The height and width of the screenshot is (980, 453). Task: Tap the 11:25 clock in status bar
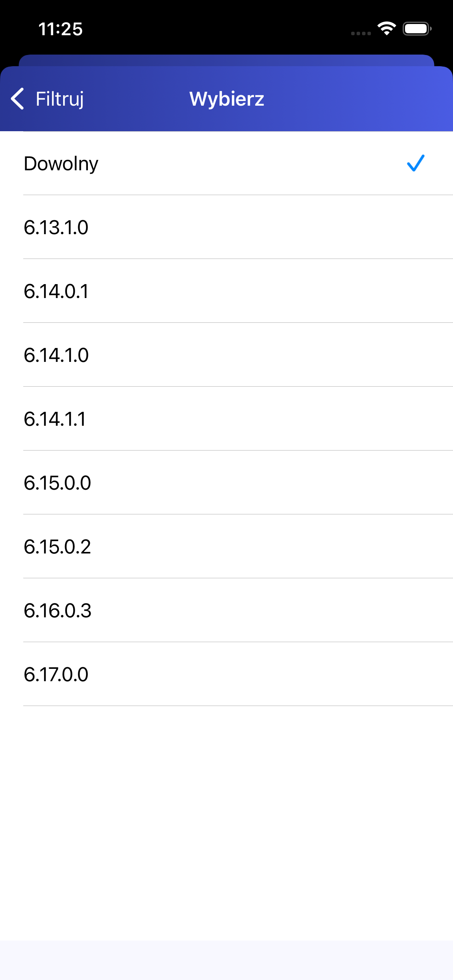(x=60, y=29)
